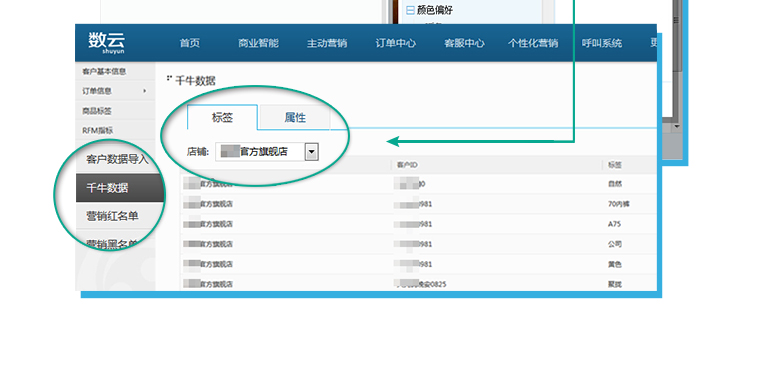The image size is (760, 375).
Task: Open 呼叫系统 in the navigation bar
Action: point(602,43)
